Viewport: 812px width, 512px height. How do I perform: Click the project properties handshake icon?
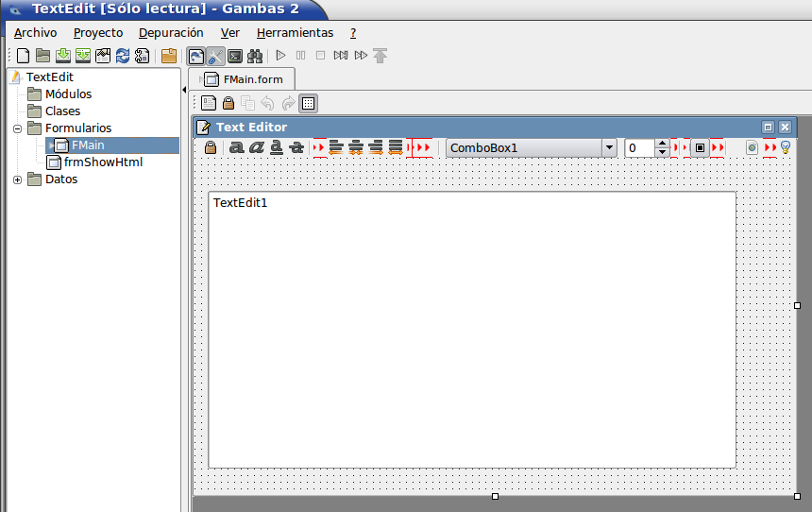click(x=103, y=56)
